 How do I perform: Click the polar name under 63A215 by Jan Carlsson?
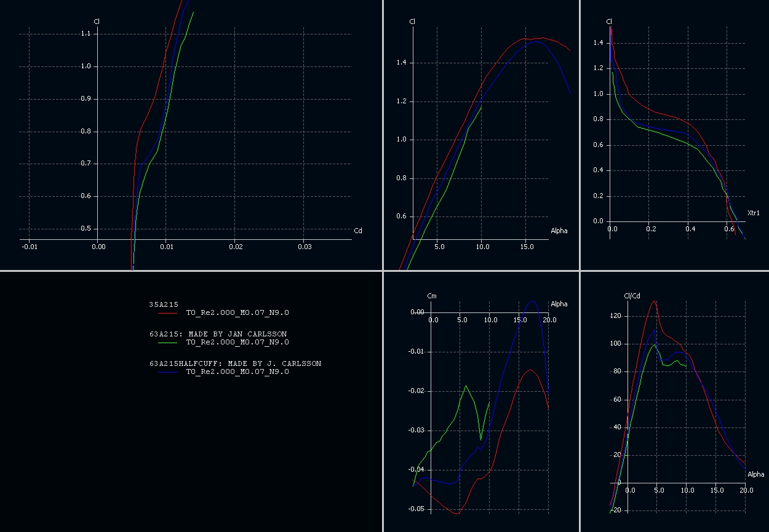pos(237,343)
